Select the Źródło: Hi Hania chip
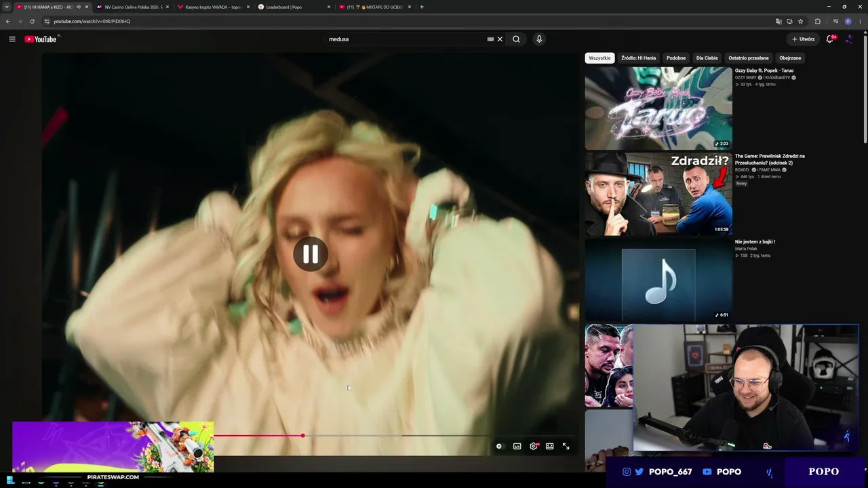868x488 pixels. coord(639,58)
